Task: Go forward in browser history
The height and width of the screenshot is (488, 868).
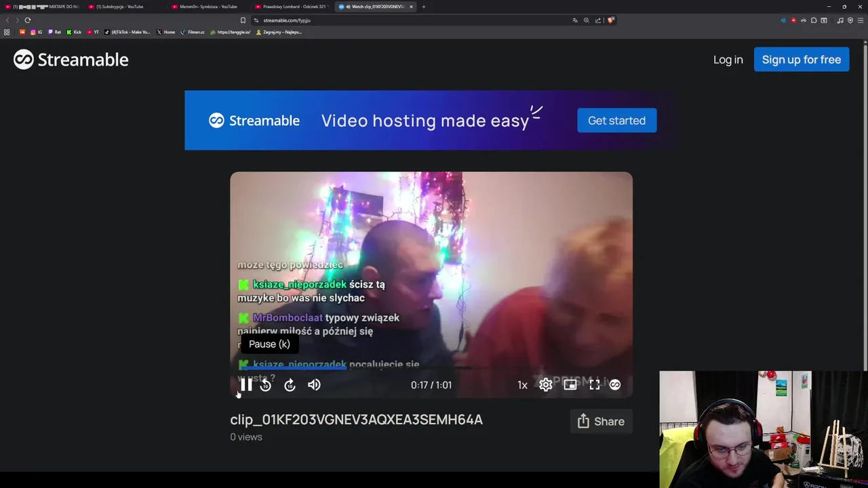Action: [x=17, y=20]
